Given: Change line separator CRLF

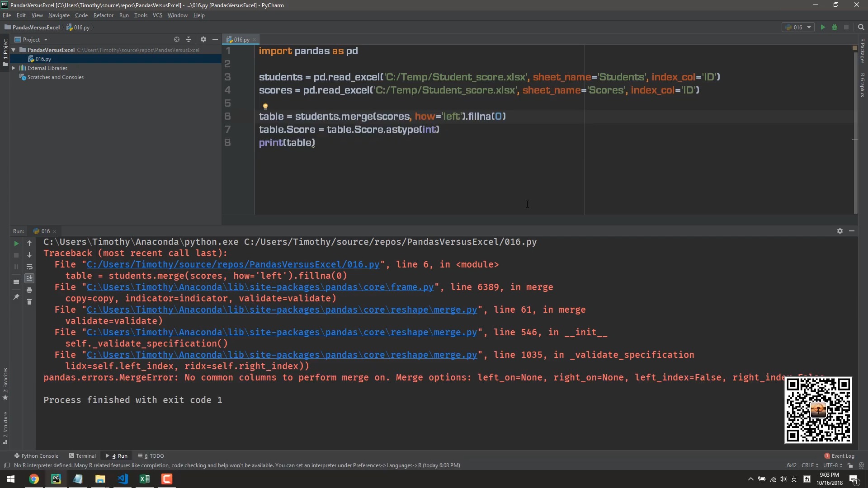Looking at the screenshot, I should 810,465.
